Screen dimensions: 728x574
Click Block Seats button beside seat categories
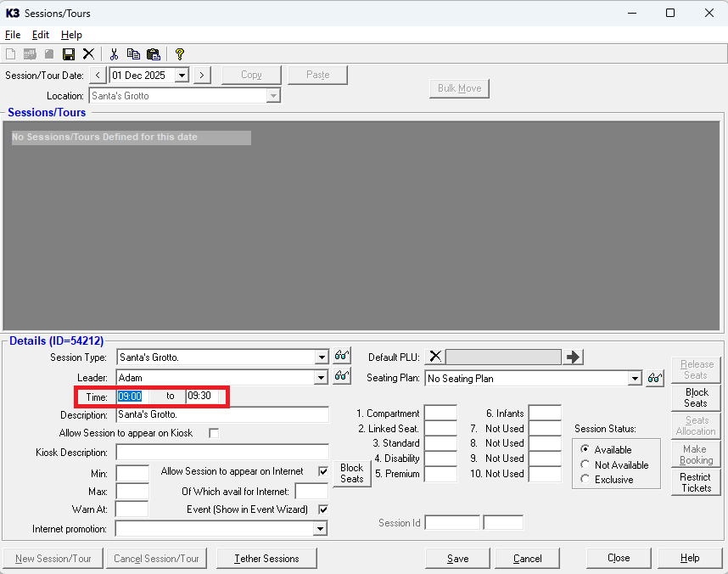coord(352,473)
